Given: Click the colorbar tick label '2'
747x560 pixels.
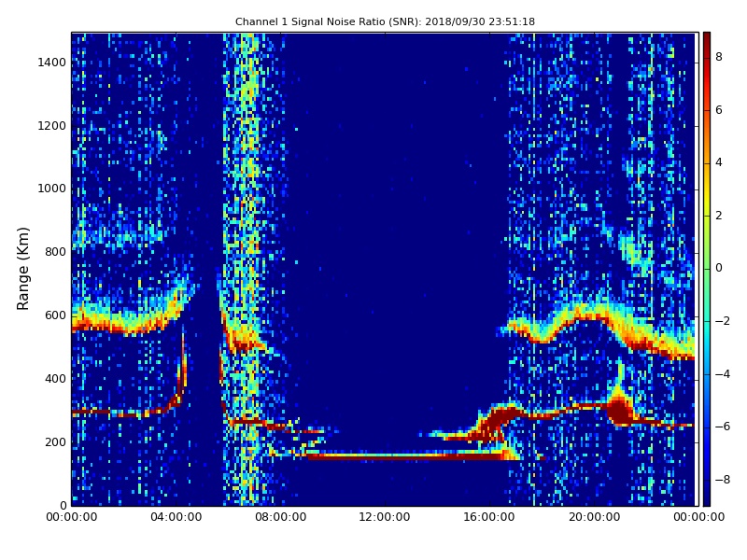Looking at the screenshot, I should click(719, 216).
